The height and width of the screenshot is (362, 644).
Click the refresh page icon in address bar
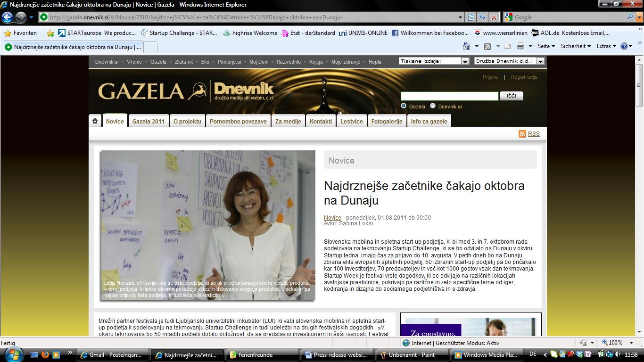(482, 17)
